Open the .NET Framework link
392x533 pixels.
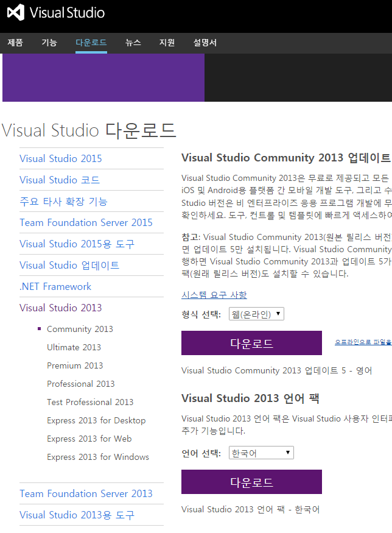point(55,286)
